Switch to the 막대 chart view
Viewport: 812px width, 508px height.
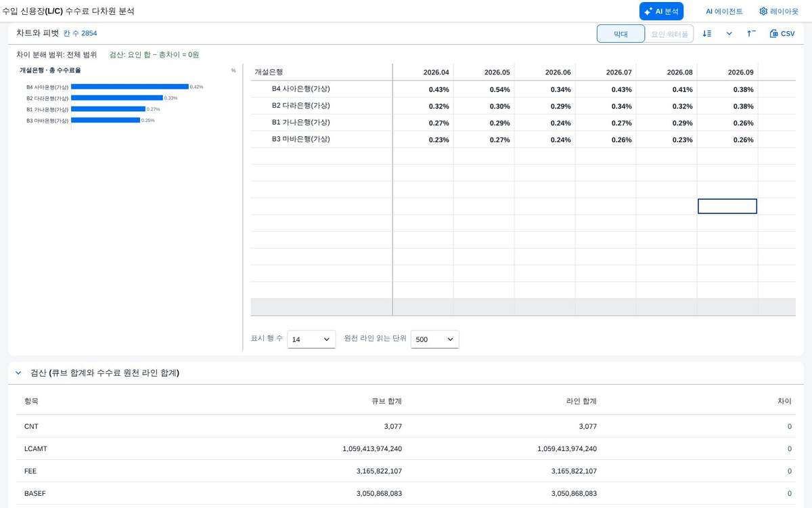621,34
